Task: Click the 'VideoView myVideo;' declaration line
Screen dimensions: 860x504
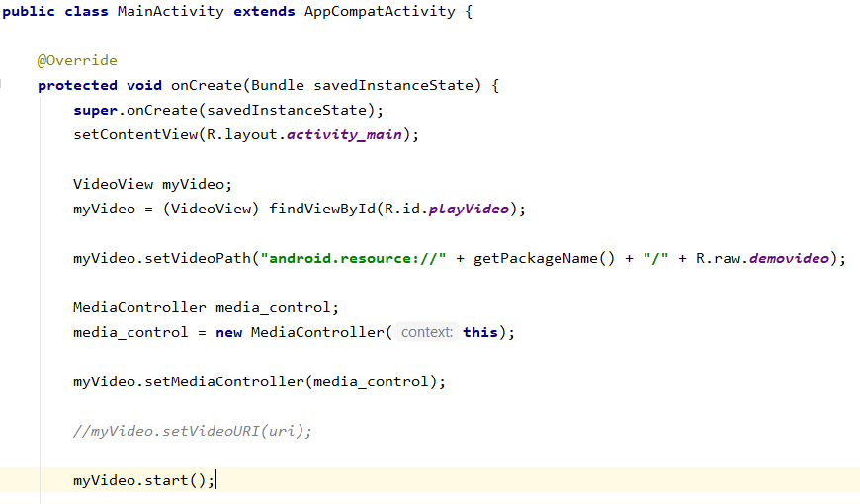Action: point(152,184)
